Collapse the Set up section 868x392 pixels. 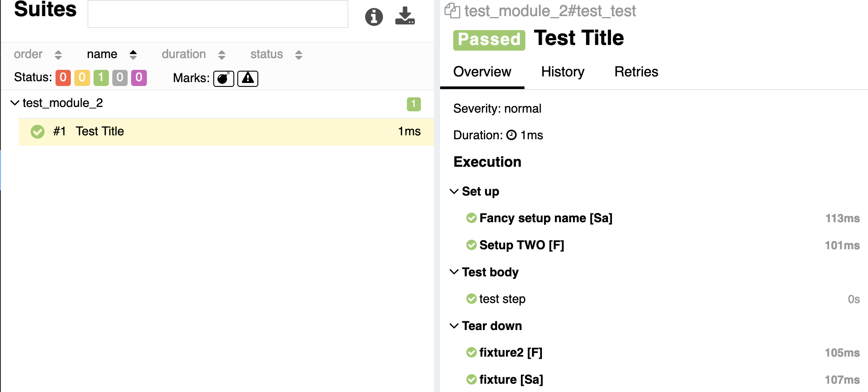pos(454,191)
